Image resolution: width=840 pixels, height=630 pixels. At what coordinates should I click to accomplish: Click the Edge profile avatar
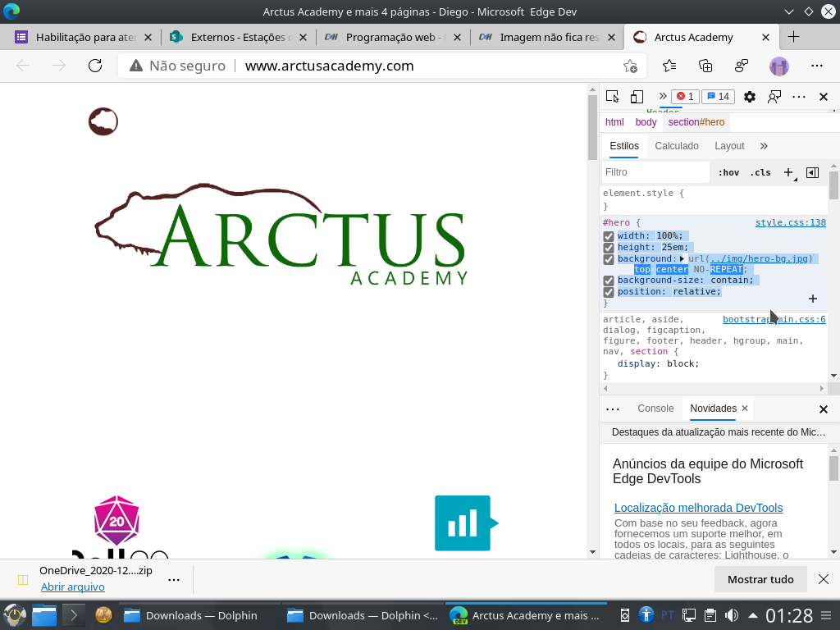pyautogui.click(x=779, y=66)
